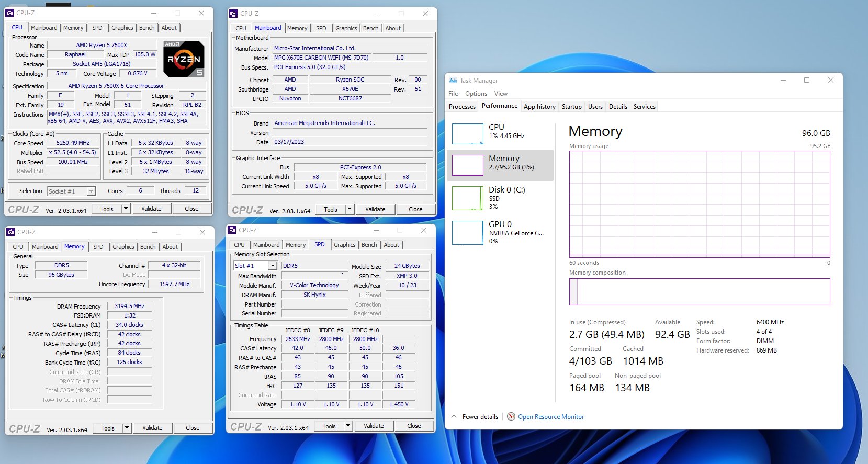This screenshot has width=868, height=464.
Task: Select the CPU performance graph thumbnail
Action: coord(467,134)
